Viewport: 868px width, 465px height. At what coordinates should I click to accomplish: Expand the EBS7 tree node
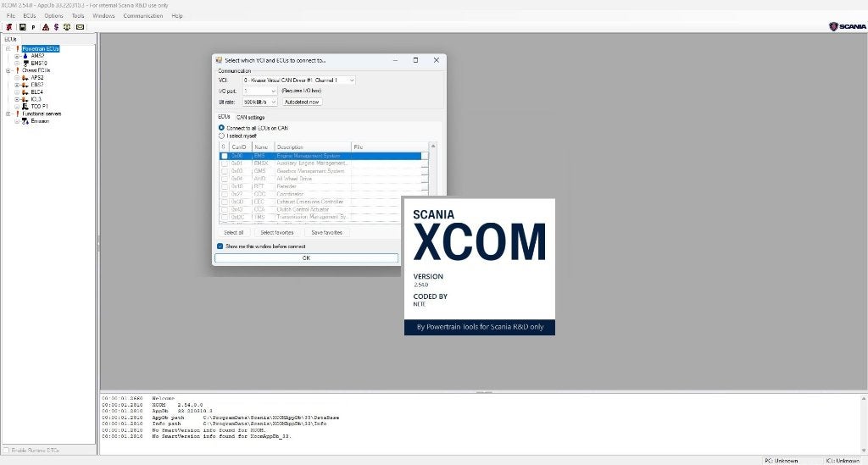[17, 86]
